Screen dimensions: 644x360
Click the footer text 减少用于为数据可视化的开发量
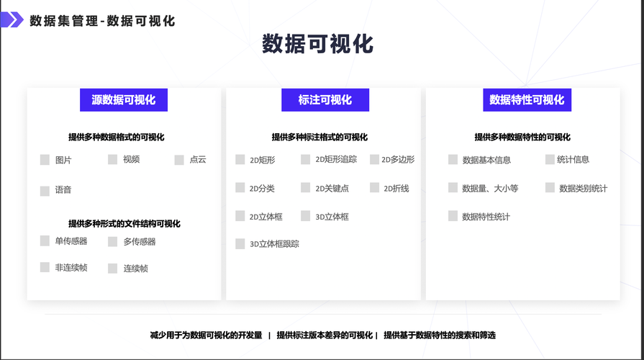click(x=207, y=336)
